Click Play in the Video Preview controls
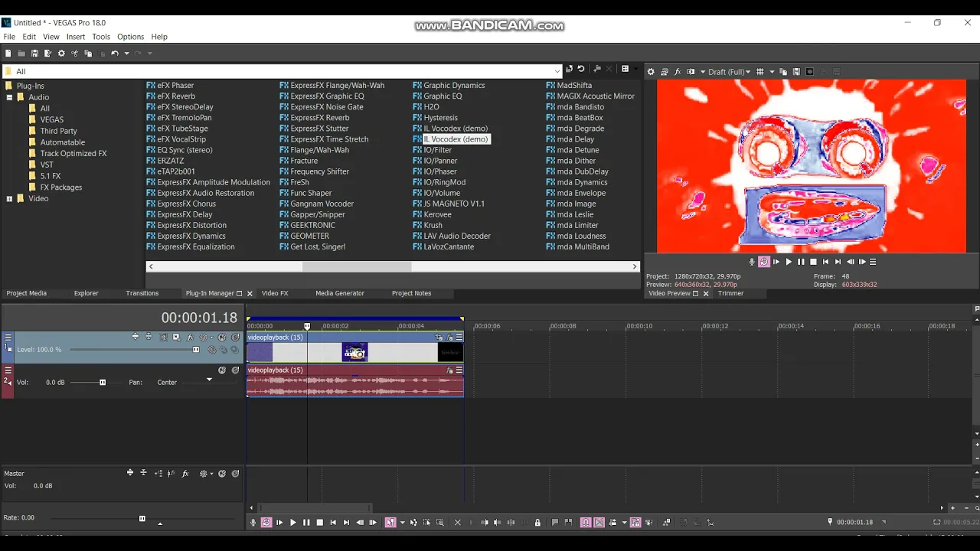Viewport: 980px width, 551px height. tap(789, 262)
